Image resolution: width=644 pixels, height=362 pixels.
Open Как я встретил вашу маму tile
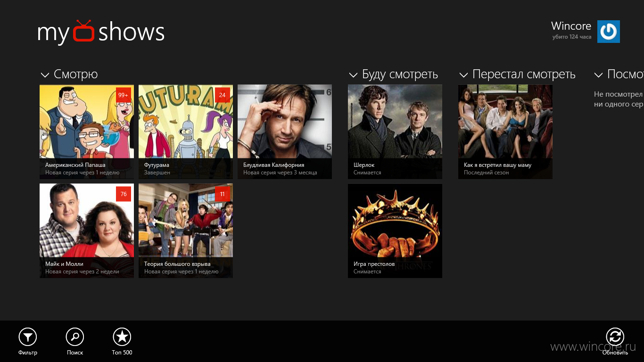coord(505,132)
